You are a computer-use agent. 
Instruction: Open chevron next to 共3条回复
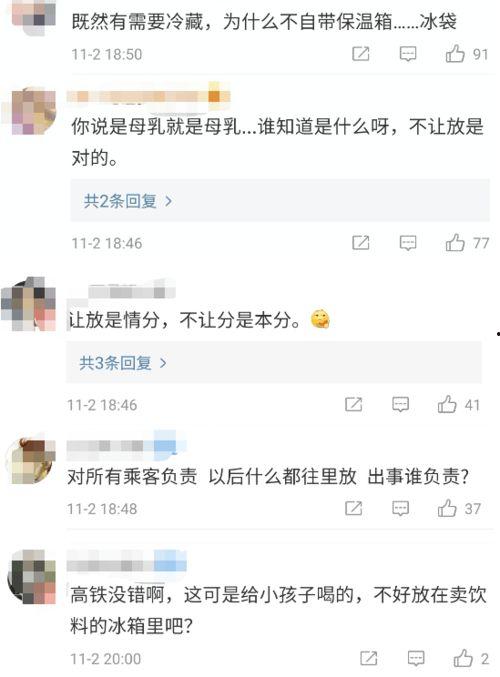pyautogui.click(x=163, y=363)
